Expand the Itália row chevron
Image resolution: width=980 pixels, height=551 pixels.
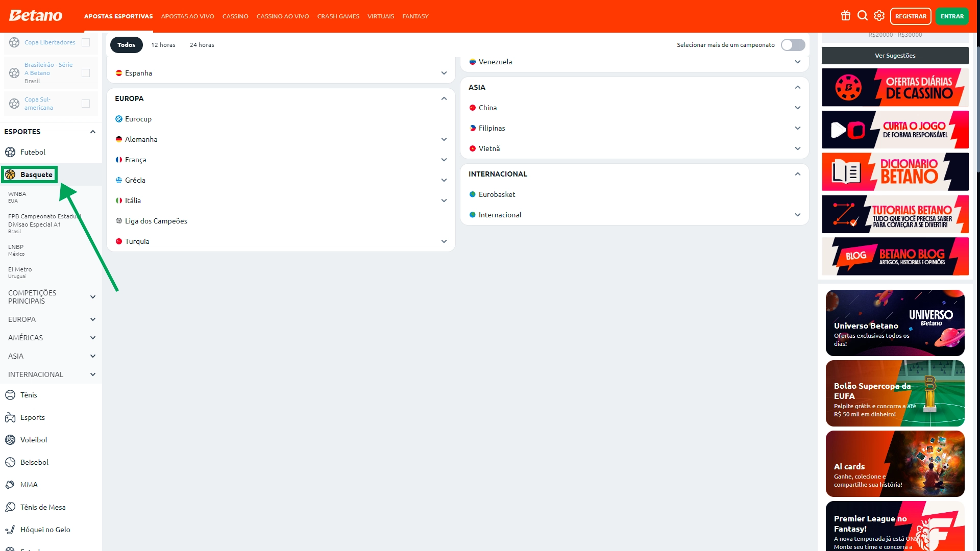point(444,201)
